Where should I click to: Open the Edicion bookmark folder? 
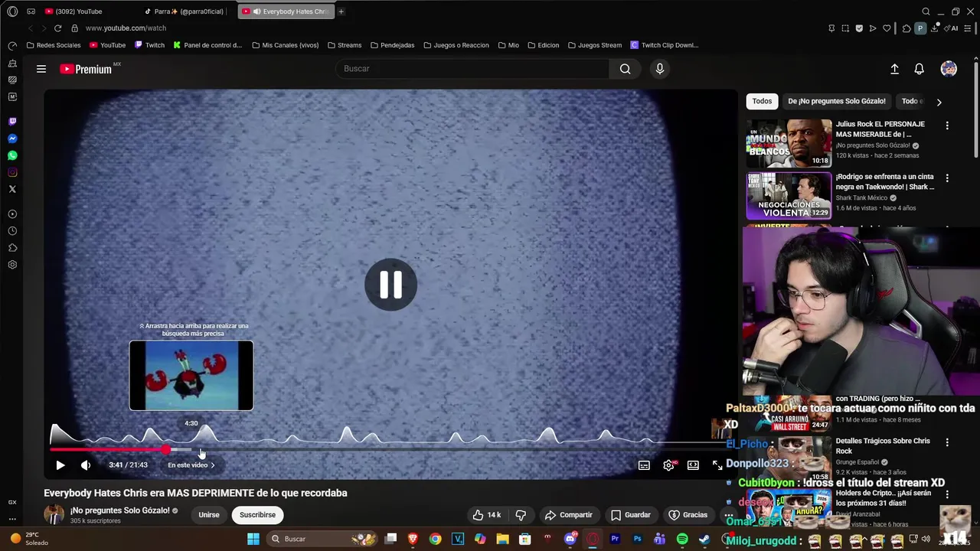pyautogui.click(x=543, y=45)
